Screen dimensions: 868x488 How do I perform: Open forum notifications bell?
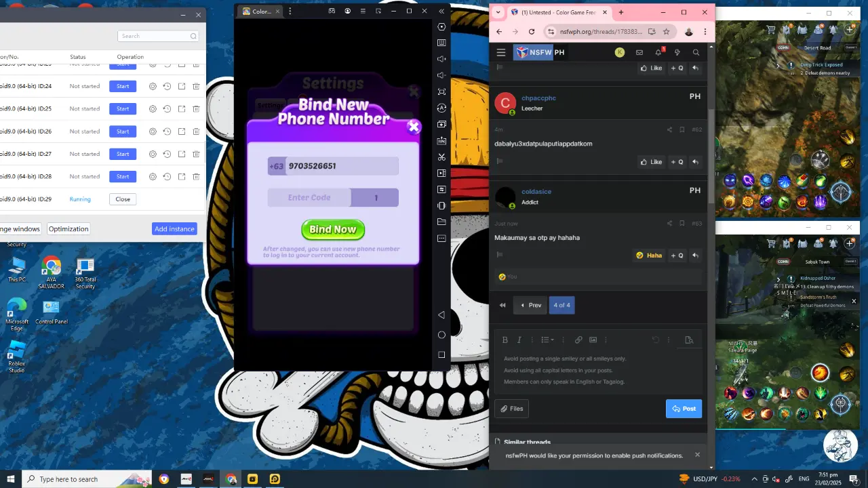click(x=658, y=52)
